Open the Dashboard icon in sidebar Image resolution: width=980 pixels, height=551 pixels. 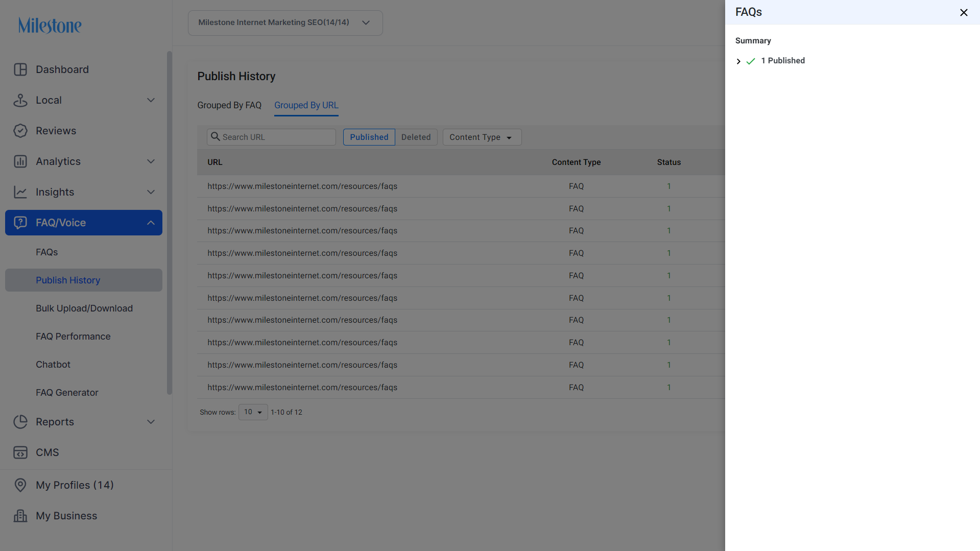tap(20, 69)
